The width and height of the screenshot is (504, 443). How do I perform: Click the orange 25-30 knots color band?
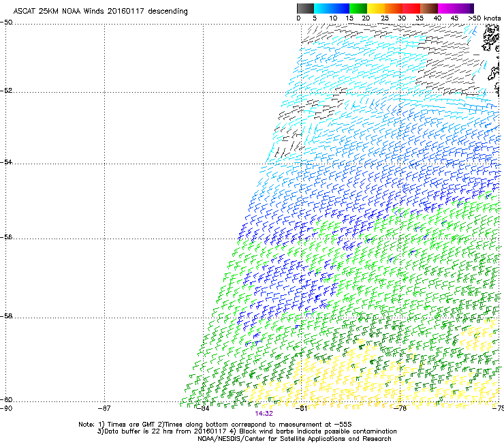click(x=394, y=8)
